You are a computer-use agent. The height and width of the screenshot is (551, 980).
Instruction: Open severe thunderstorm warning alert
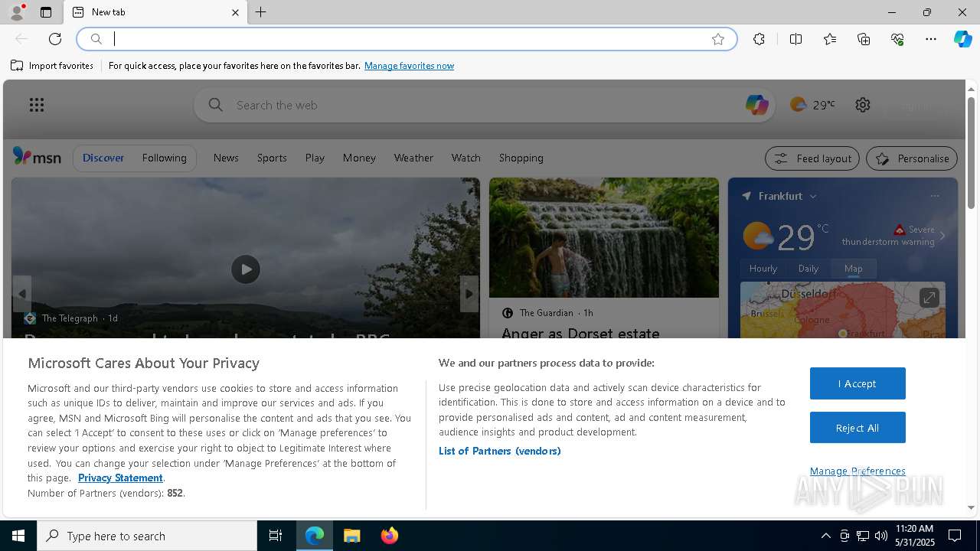click(x=889, y=236)
